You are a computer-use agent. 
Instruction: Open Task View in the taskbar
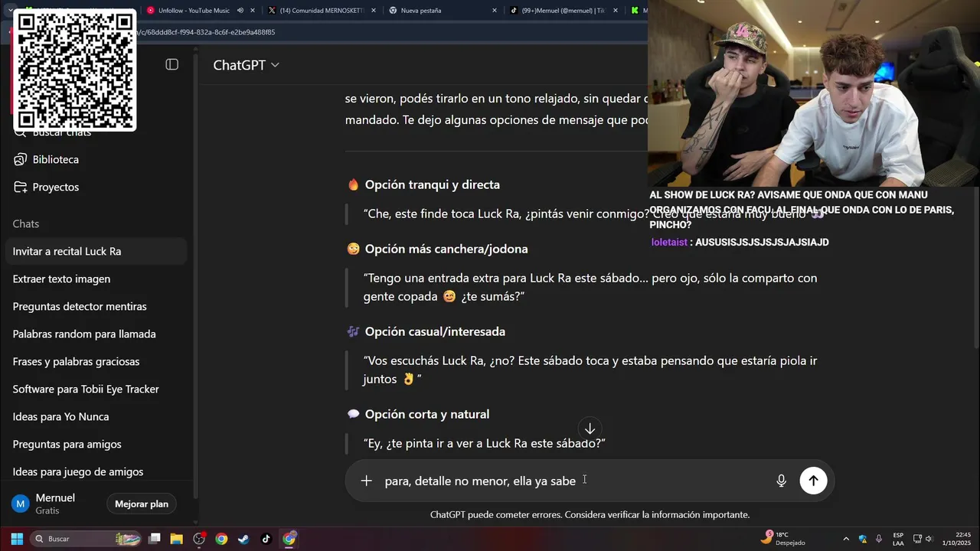pos(154,539)
